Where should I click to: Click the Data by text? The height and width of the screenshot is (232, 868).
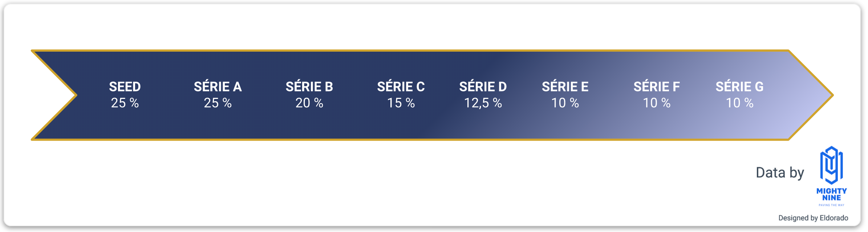click(780, 173)
